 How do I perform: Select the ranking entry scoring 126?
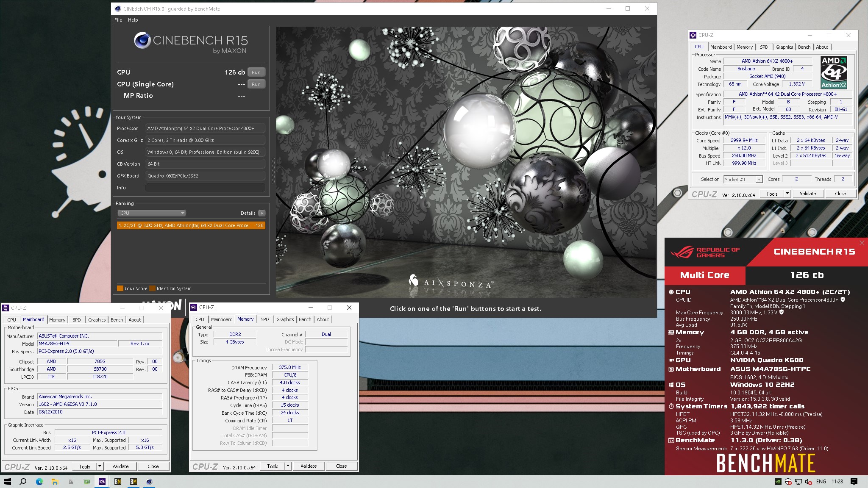pos(191,225)
